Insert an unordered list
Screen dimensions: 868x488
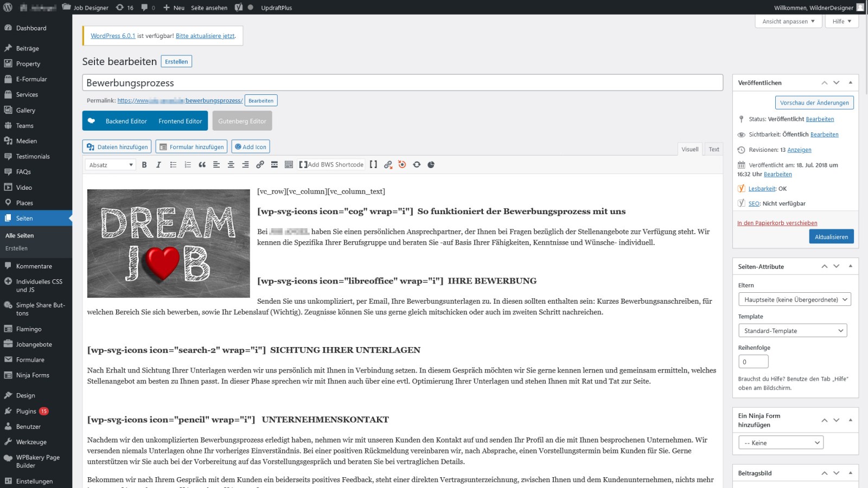[174, 164]
